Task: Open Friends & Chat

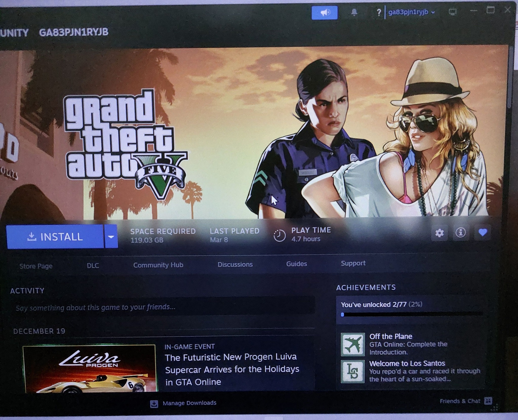Action: (x=460, y=401)
